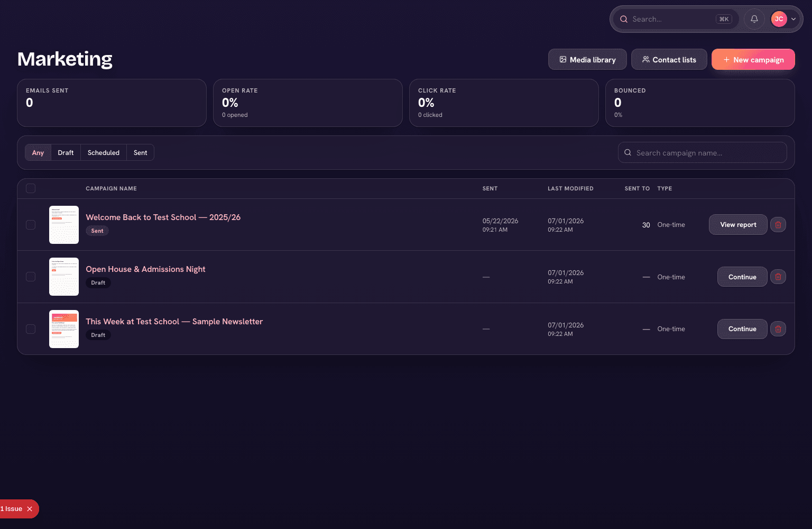This screenshot has width=812, height=529.
Task: Click the Open Rate stat card
Action: click(x=308, y=103)
